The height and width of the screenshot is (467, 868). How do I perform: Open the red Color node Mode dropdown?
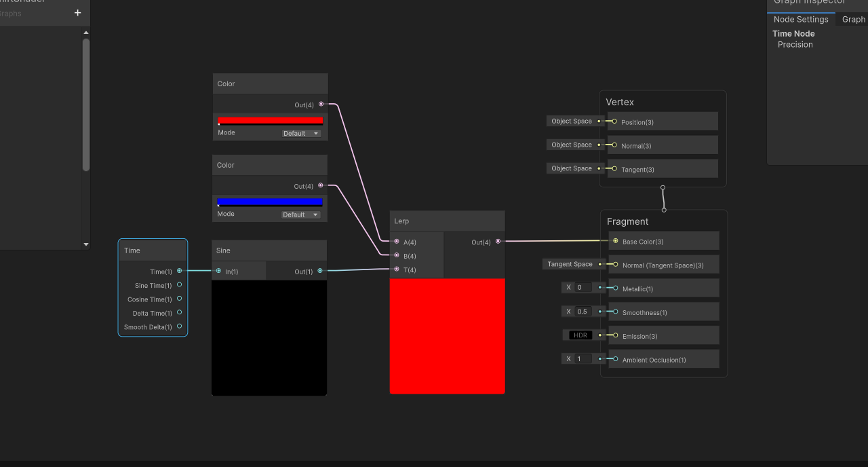(301, 134)
